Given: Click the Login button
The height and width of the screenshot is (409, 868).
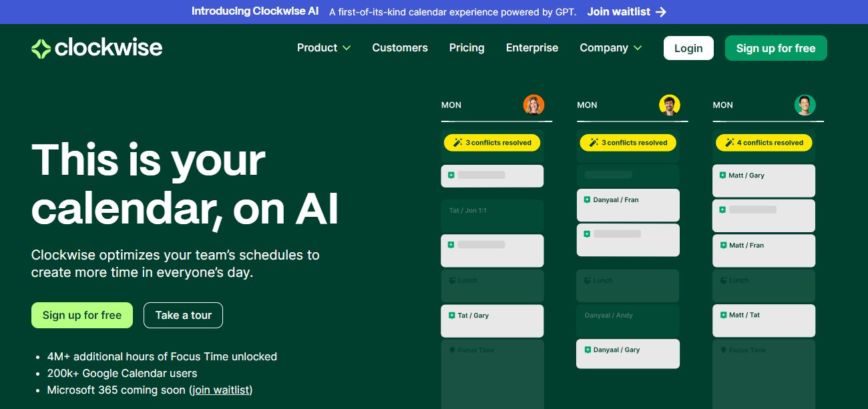Looking at the screenshot, I should tap(688, 48).
